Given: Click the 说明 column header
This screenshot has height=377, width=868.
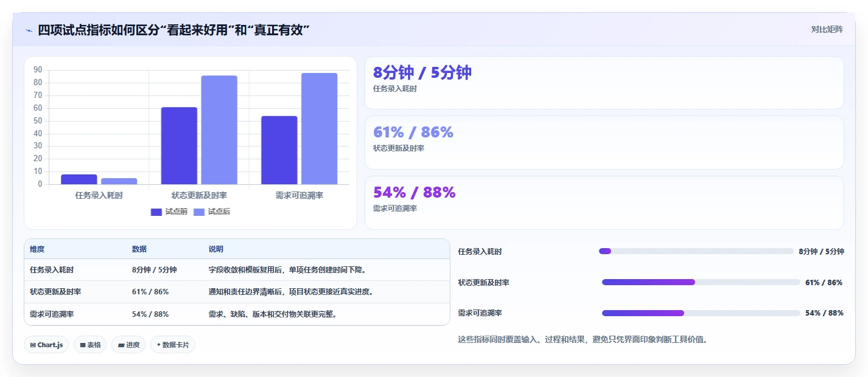Looking at the screenshot, I should 216,249.
